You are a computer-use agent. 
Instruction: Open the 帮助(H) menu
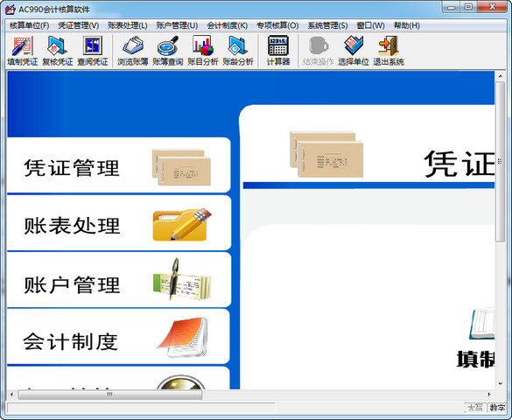tap(406, 25)
